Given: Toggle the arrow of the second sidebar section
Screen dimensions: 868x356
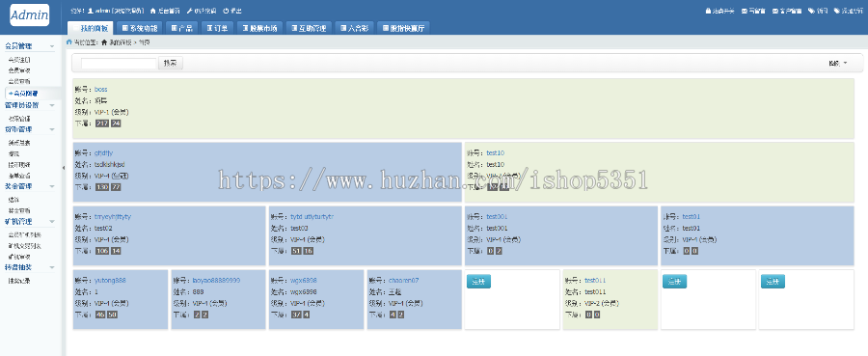Looking at the screenshot, I should 52,105.
